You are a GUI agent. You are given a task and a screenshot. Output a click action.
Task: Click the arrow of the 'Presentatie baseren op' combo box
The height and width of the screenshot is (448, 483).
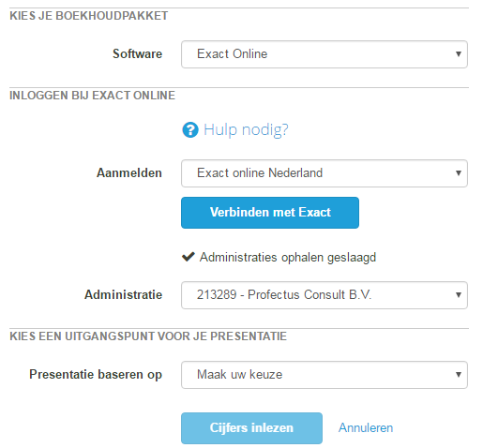click(x=459, y=375)
